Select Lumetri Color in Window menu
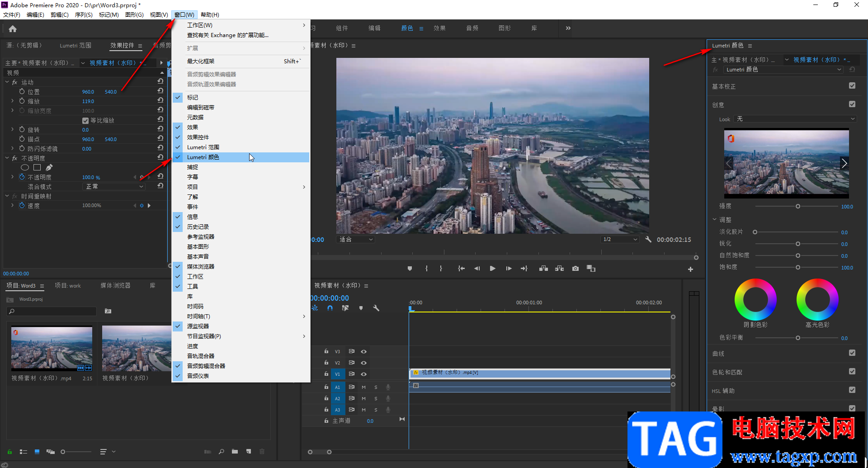 (x=203, y=157)
